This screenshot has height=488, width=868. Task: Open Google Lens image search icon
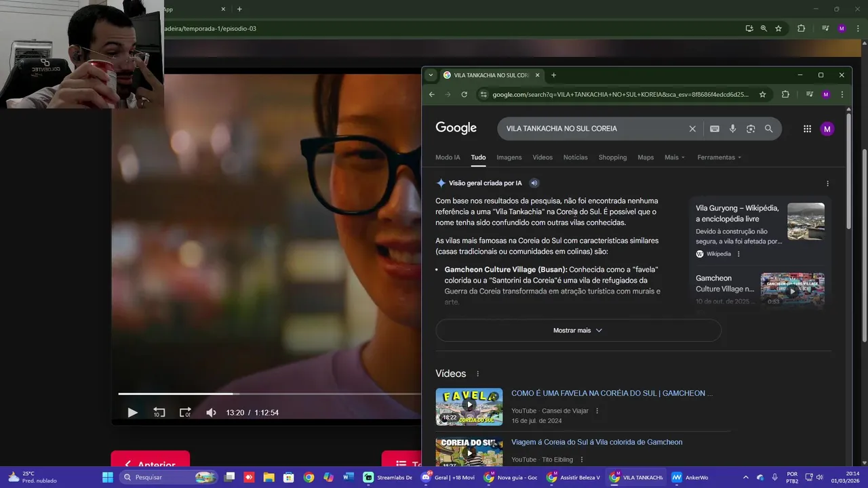click(751, 129)
